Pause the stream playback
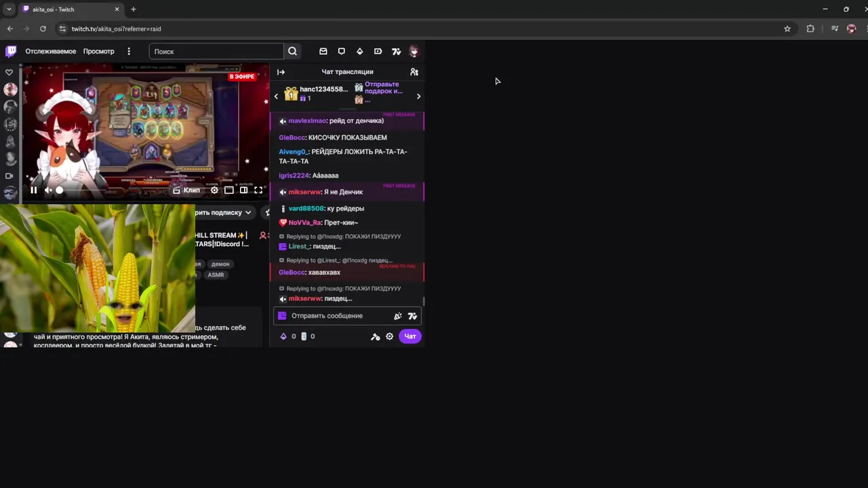The width and height of the screenshot is (868, 488). click(33, 190)
